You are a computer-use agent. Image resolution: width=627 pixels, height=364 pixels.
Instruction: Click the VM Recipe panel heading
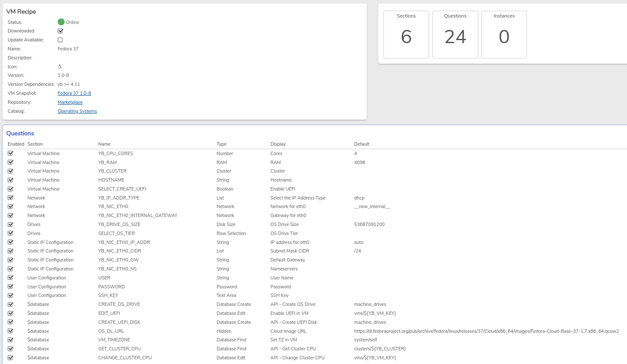21,12
